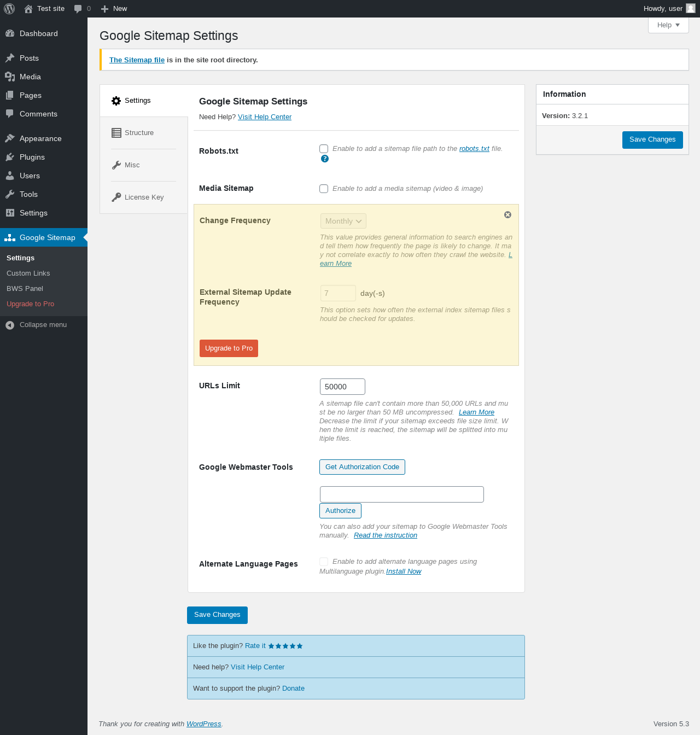Open the robots.txt link
Screen dimensions: 700x735
pos(474,149)
